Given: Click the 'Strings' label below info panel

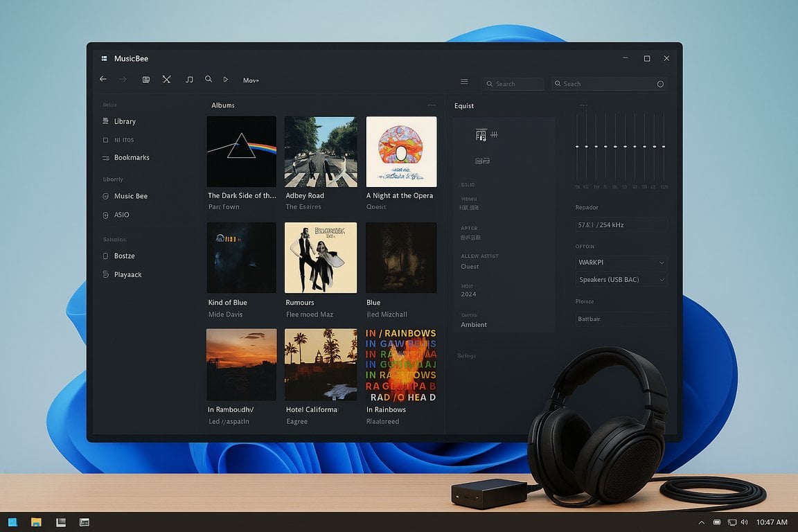Looking at the screenshot, I should pyautogui.click(x=467, y=356).
